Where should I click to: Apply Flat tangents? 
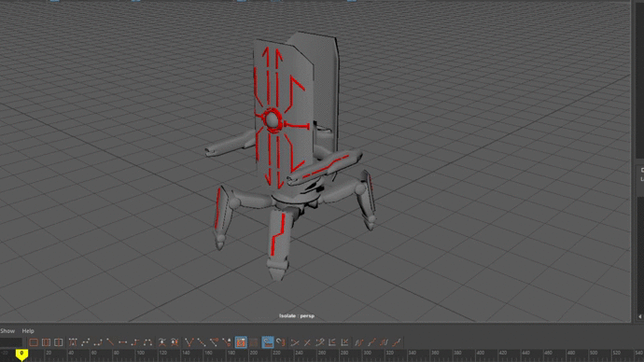122,342
